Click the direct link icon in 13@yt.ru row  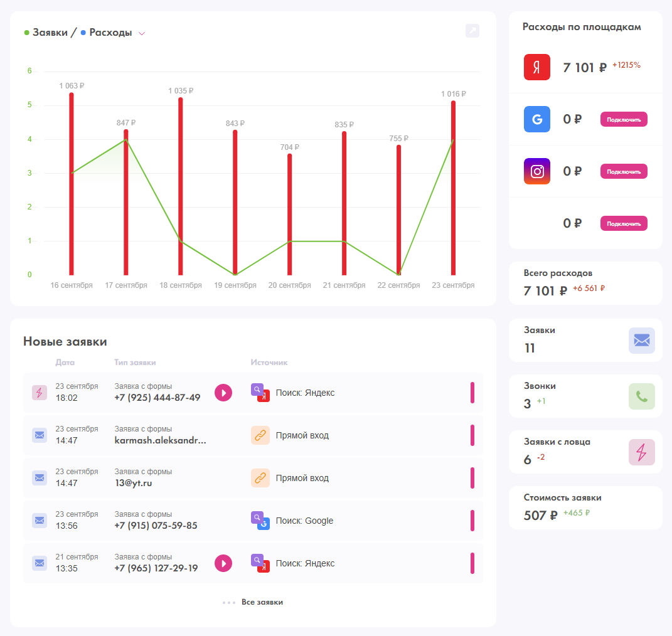pyautogui.click(x=260, y=478)
